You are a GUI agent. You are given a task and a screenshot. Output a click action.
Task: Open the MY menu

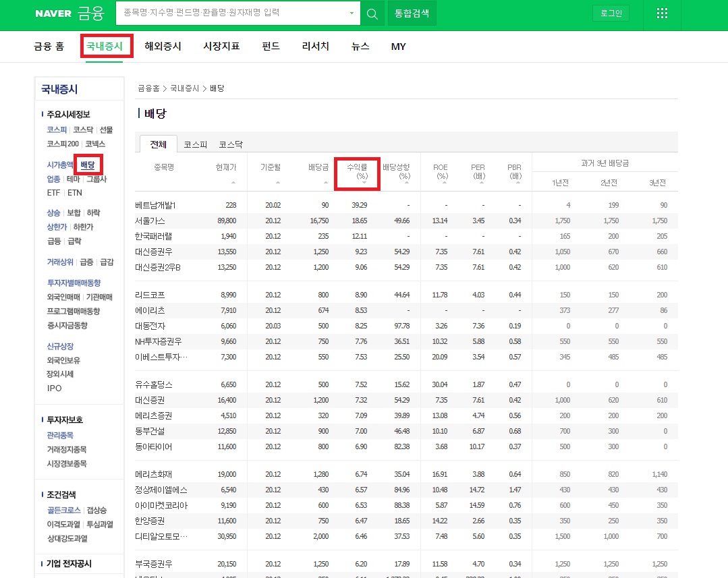pos(398,47)
